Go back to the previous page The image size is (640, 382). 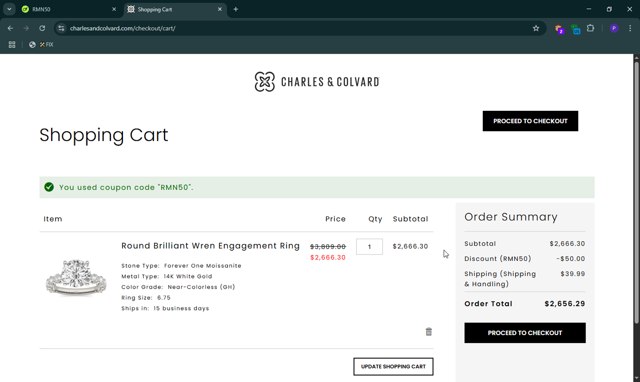(10, 28)
